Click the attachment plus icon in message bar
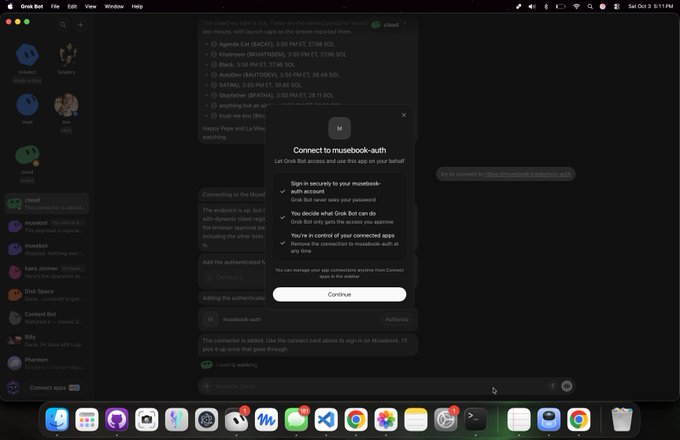The height and width of the screenshot is (440, 680). pyautogui.click(x=206, y=386)
